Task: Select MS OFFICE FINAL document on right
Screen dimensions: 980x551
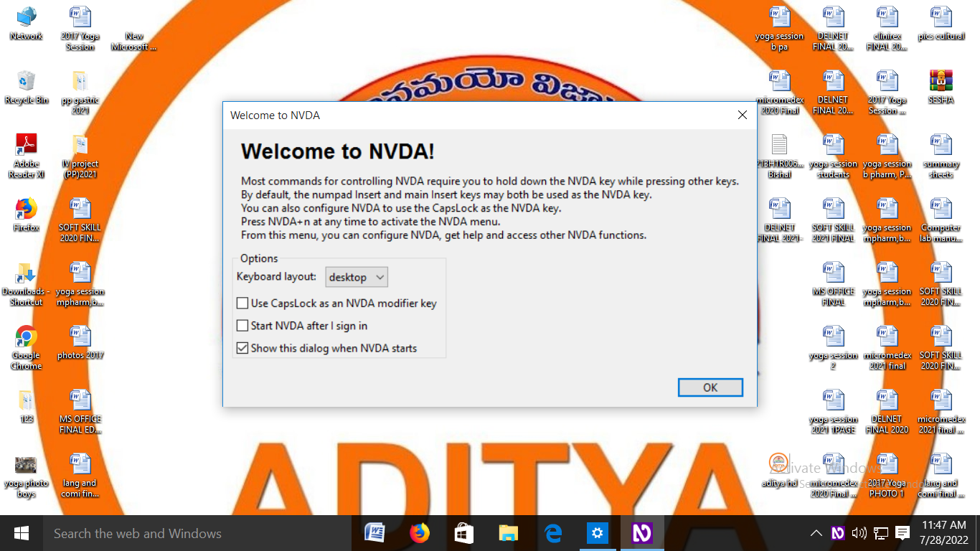Action: click(833, 283)
